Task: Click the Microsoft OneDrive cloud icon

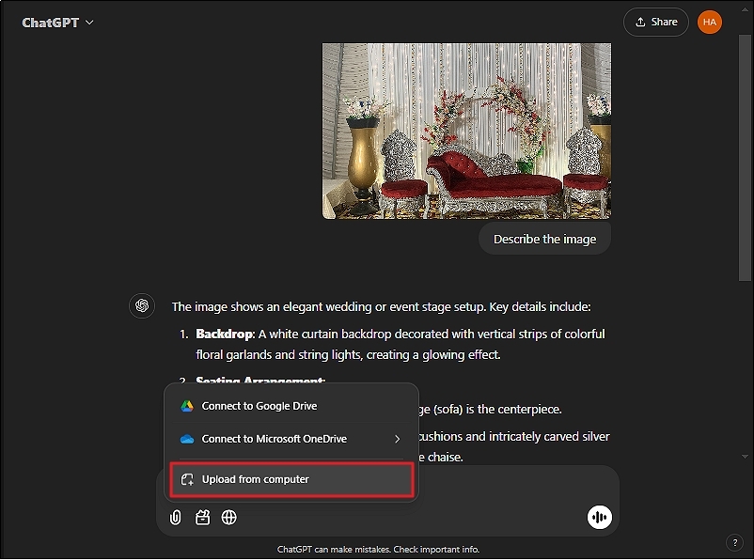Action: [x=187, y=439]
